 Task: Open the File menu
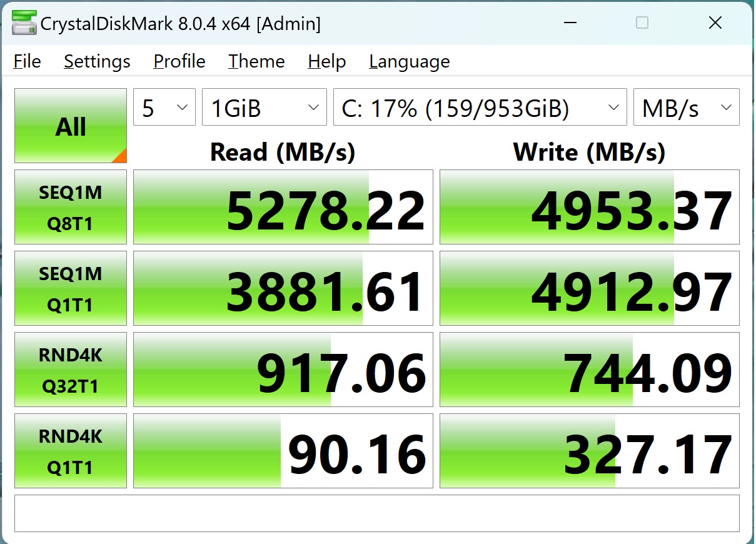[x=27, y=61]
